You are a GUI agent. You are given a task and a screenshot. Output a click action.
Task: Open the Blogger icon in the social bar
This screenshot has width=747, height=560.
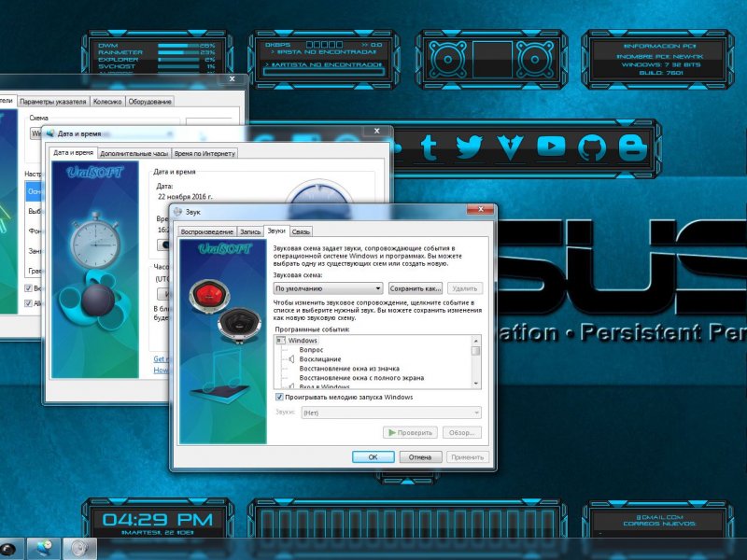click(633, 147)
